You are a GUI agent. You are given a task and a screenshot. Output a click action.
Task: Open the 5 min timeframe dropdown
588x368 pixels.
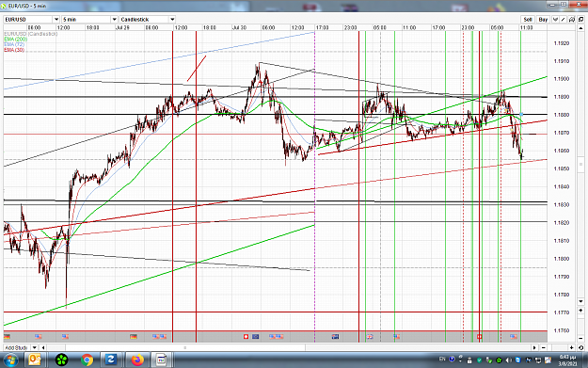click(x=89, y=20)
